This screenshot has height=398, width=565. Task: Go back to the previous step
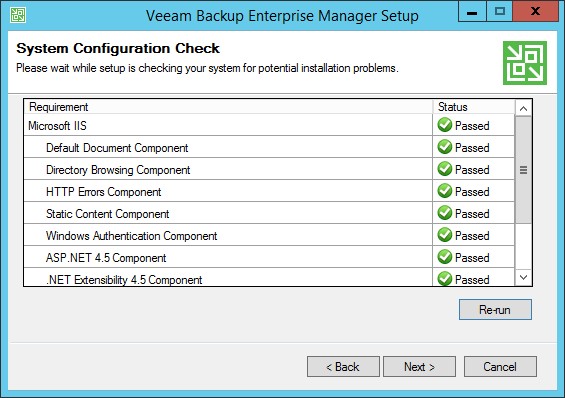(x=343, y=367)
